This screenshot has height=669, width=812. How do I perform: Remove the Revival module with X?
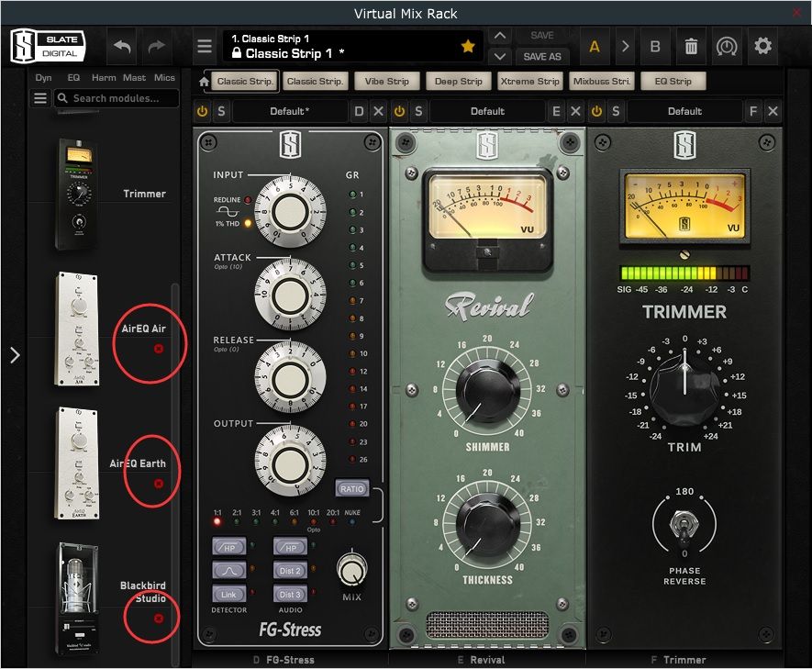pos(575,111)
